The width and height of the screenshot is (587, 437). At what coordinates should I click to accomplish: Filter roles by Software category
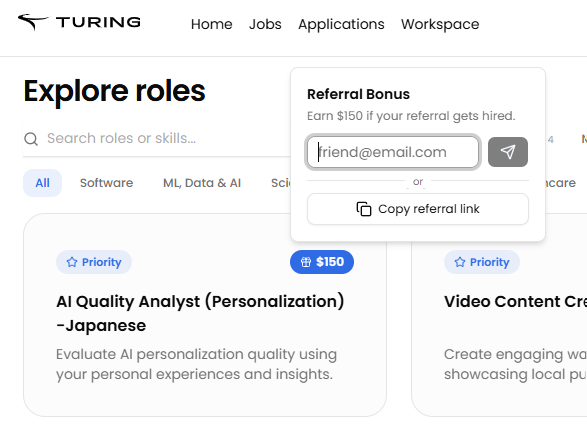click(x=106, y=183)
